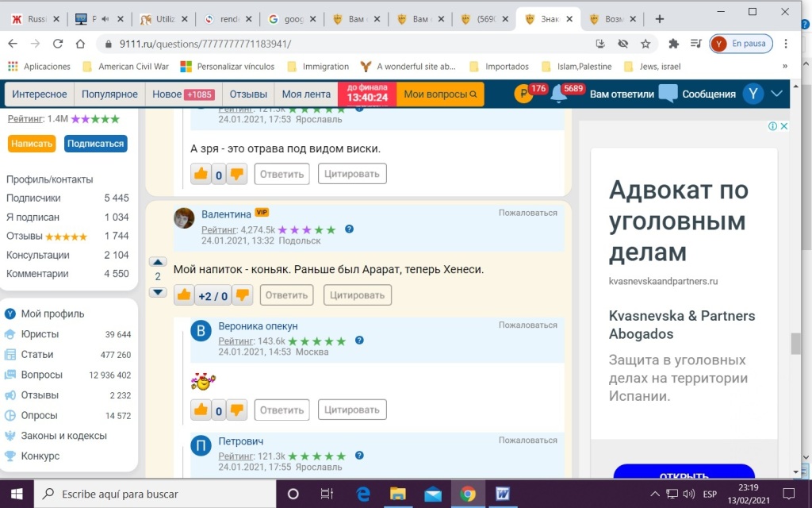The height and width of the screenshot is (508, 812).
Task: Click the Windows search box in the taskbar
Action: pyautogui.click(x=159, y=494)
